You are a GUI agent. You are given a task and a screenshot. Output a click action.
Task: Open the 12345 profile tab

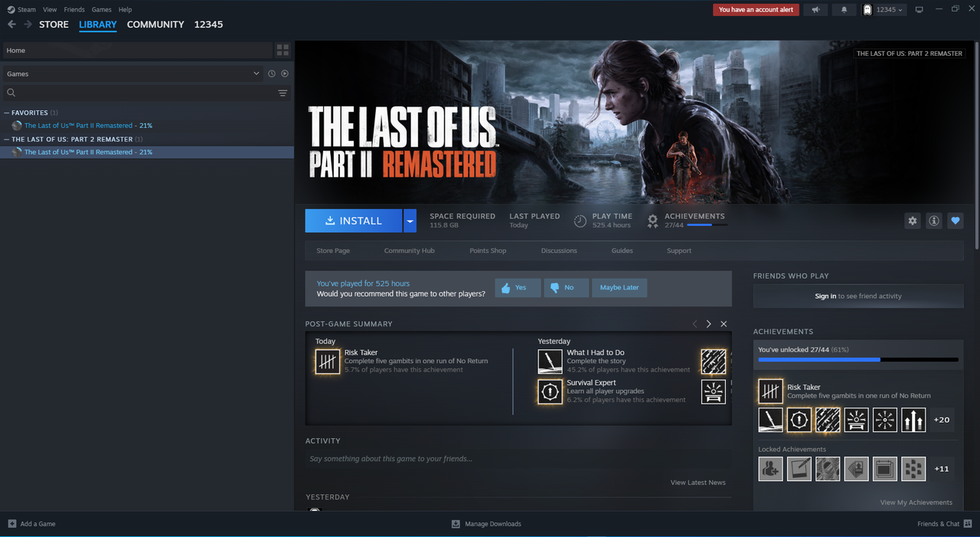pyautogui.click(x=208, y=25)
